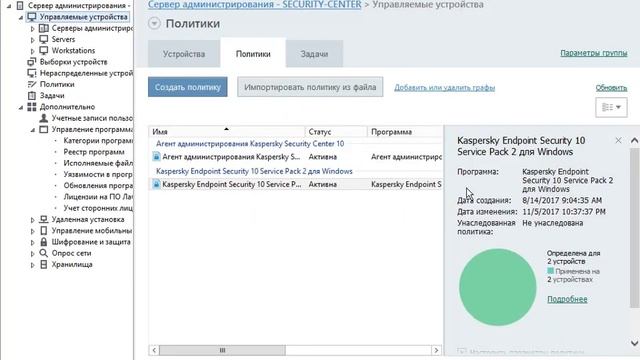Select Уязвимости в программах tree item
The image size is (640, 360).
pyautogui.click(x=98, y=174)
